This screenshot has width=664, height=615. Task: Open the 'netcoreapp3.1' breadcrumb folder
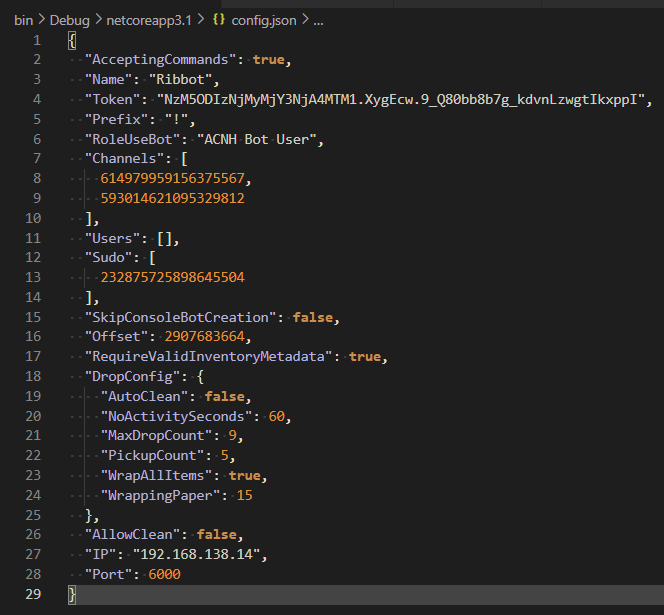149,20
